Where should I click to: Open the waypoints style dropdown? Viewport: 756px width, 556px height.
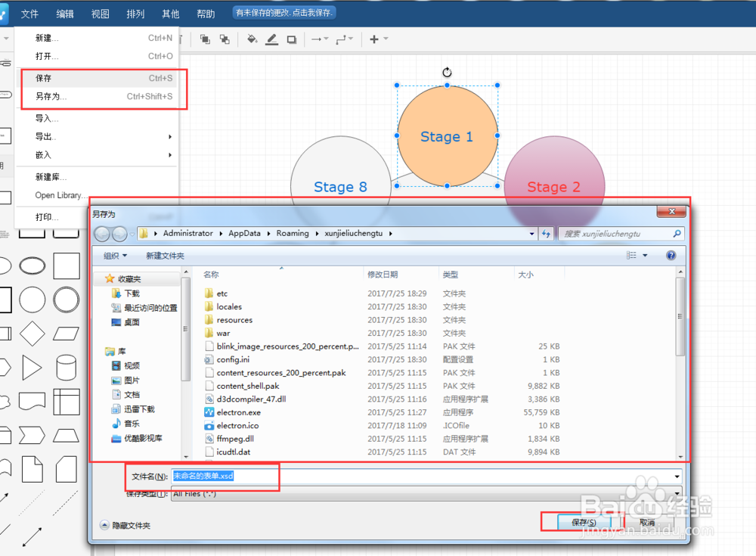click(345, 39)
